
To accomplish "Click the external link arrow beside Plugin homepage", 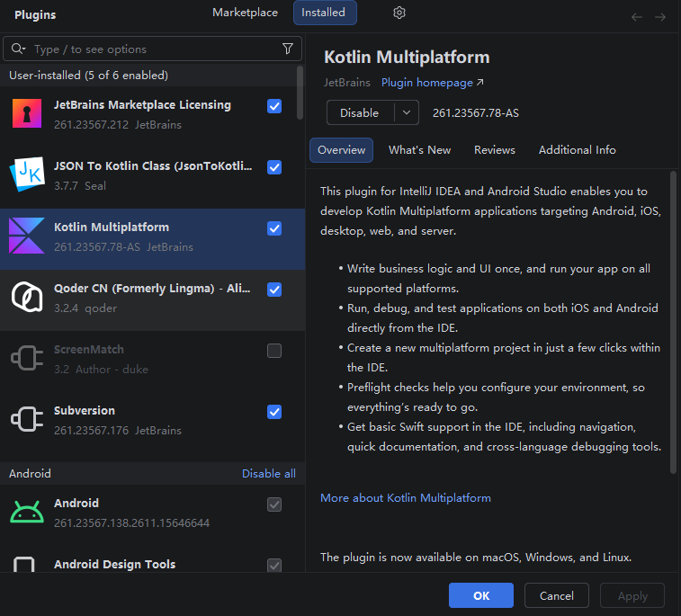I will coord(479,82).
